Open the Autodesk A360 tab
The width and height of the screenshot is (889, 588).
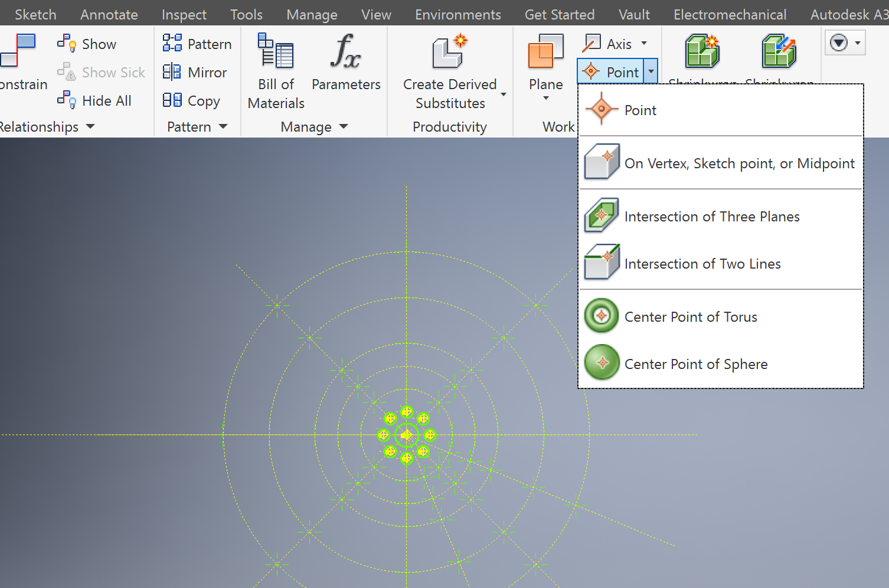[849, 14]
